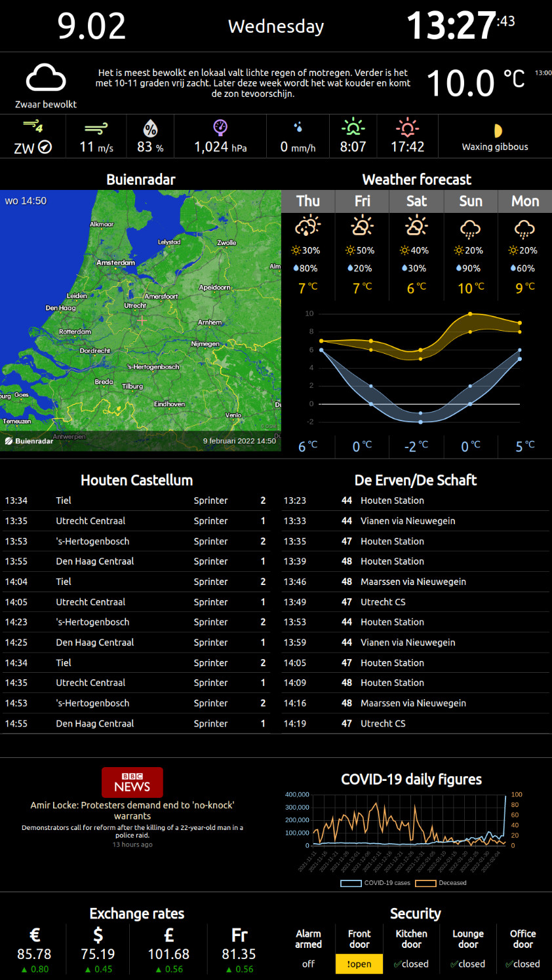The height and width of the screenshot is (980, 552).
Task: Click the Buienradar rain radar map
Action: tap(141, 320)
